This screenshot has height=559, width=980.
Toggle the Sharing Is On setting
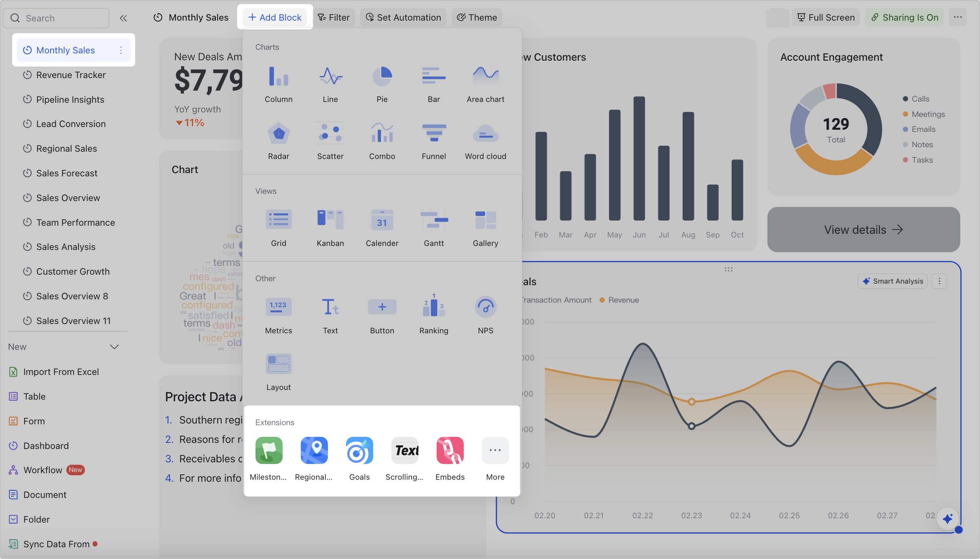904,17
